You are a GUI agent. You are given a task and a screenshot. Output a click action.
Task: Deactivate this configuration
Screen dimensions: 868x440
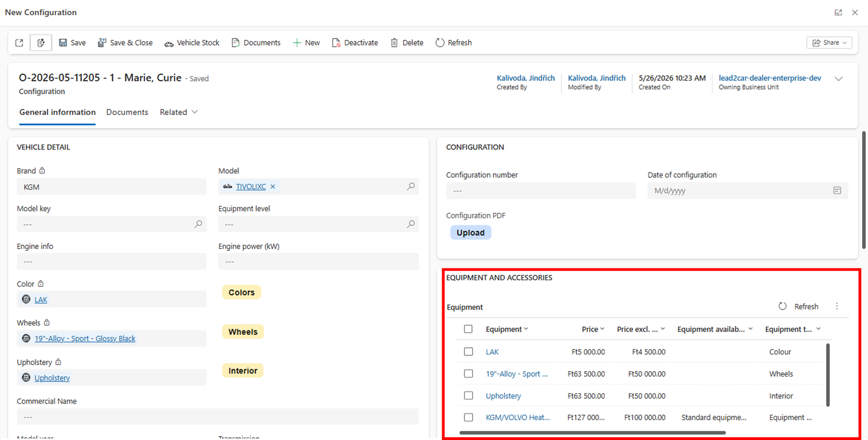[x=355, y=43]
